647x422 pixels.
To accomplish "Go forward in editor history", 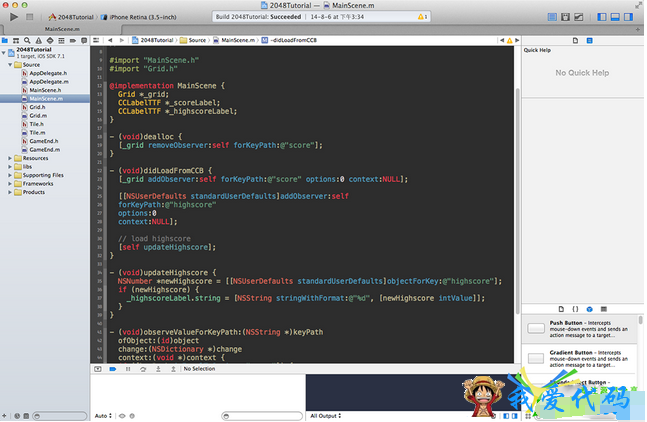I will [122, 40].
